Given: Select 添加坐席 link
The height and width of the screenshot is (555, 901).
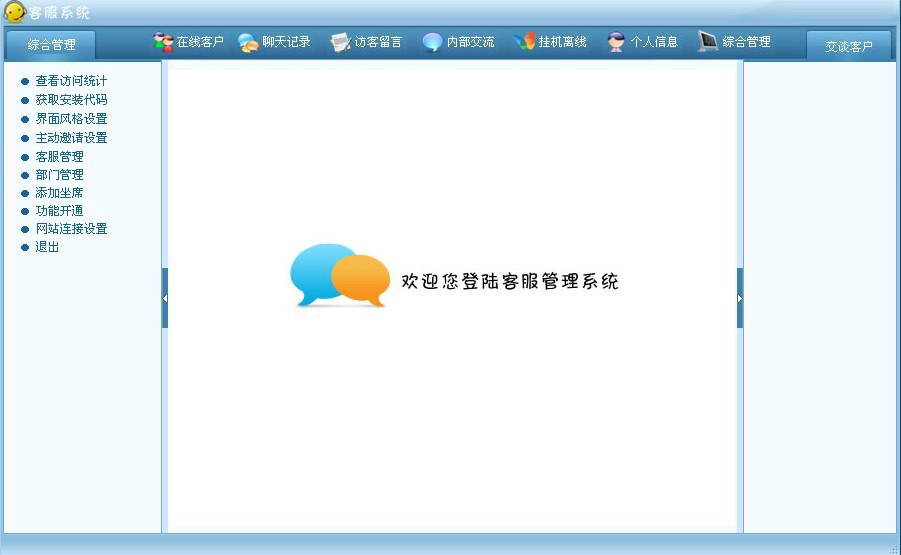Looking at the screenshot, I should pos(59,193).
